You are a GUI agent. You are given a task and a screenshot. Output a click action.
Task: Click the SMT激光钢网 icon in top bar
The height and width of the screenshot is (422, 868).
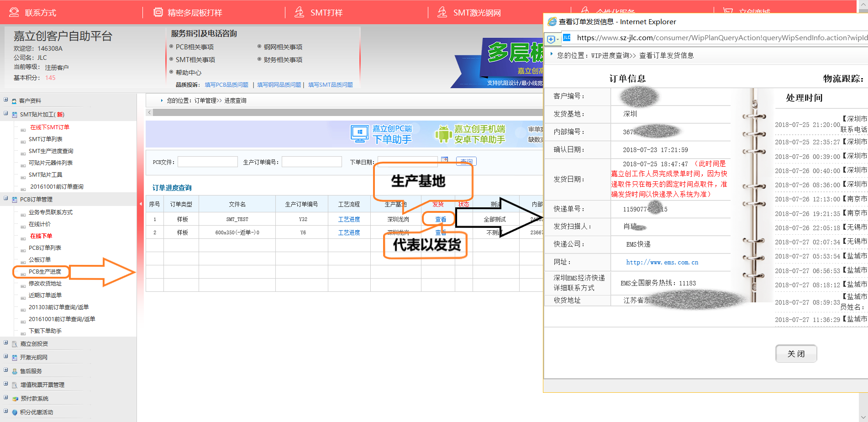point(442,12)
